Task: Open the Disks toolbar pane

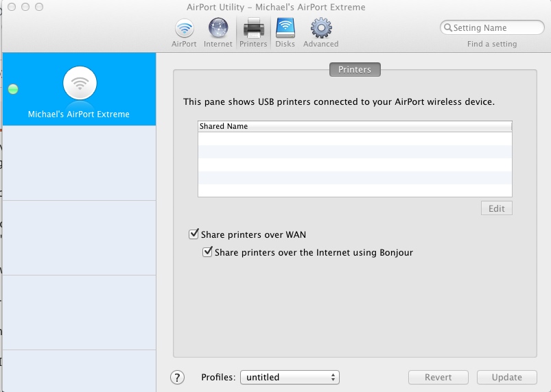Action: [285, 33]
